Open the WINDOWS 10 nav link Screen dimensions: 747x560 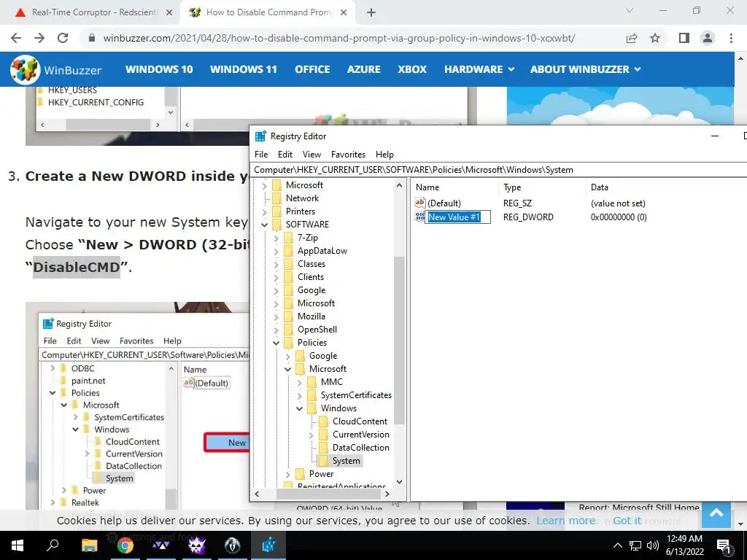coord(159,69)
